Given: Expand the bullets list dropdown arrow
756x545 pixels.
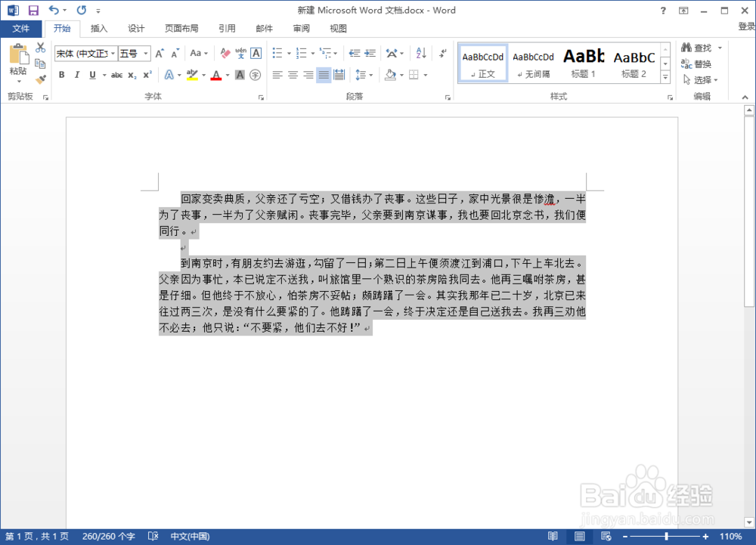Looking at the screenshot, I should pyautogui.click(x=289, y=54).
